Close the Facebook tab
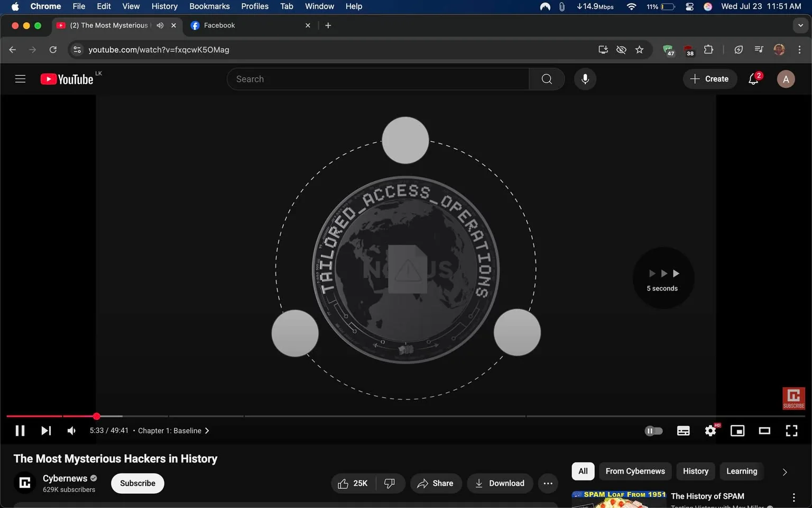 (308, 25)
